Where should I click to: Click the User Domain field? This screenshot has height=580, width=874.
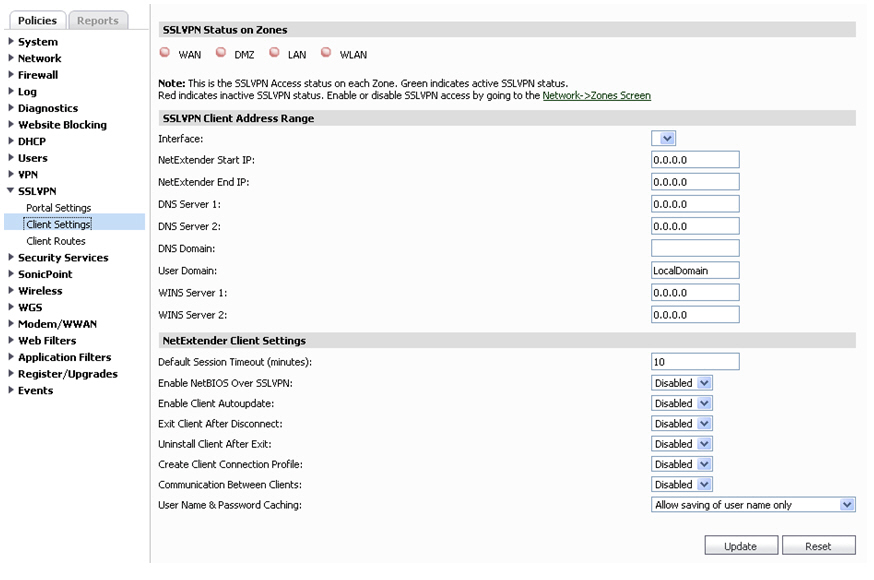pyautogui.click(x=695, y=270)
